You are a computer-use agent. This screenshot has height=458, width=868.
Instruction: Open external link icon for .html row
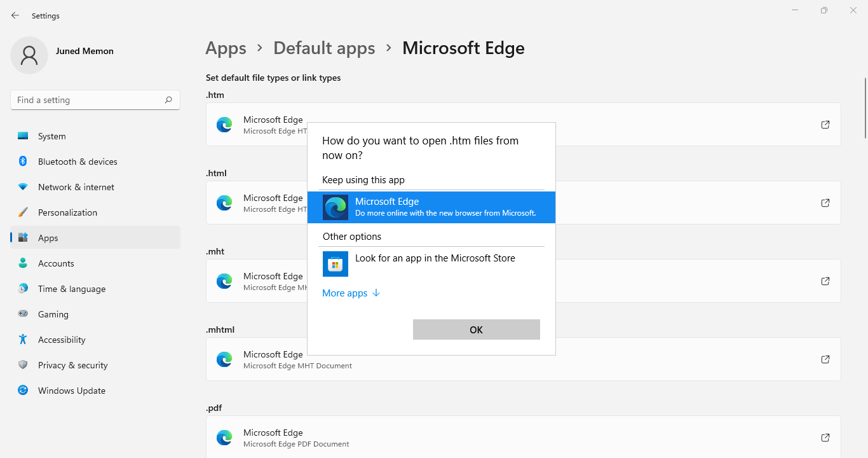825,203
